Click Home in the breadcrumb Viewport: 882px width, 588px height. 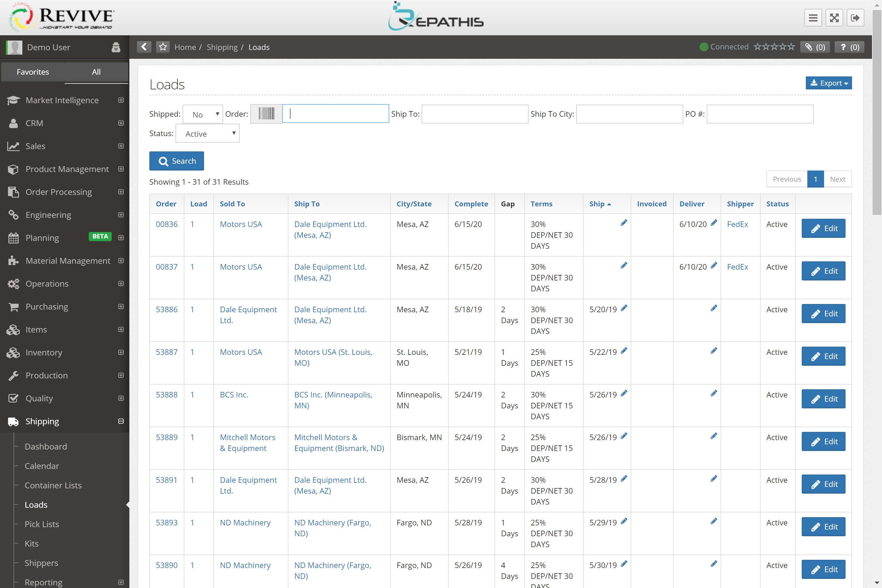coord(185,47)
